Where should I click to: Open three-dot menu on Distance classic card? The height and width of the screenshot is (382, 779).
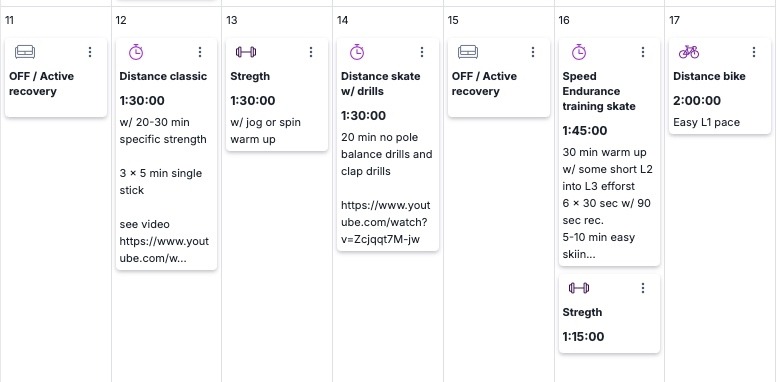[x=200, y=52]
